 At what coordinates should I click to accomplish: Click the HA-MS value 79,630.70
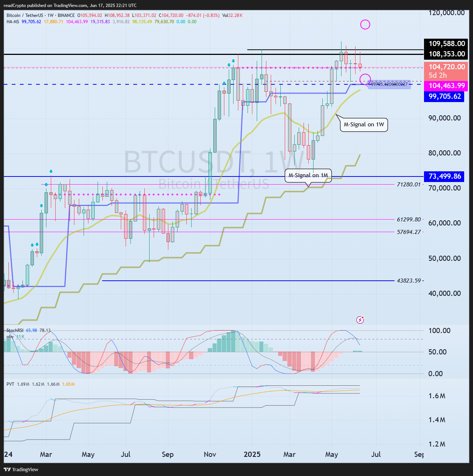click(164, 22)
